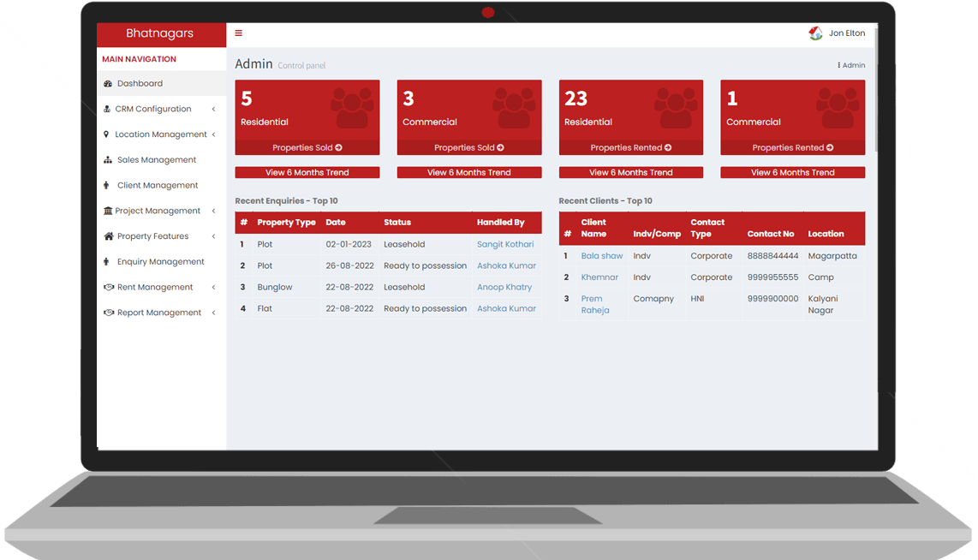This screenshot has width=978, height=560.
Task: Click the Rent Management handshake icon
Action: 108,288
